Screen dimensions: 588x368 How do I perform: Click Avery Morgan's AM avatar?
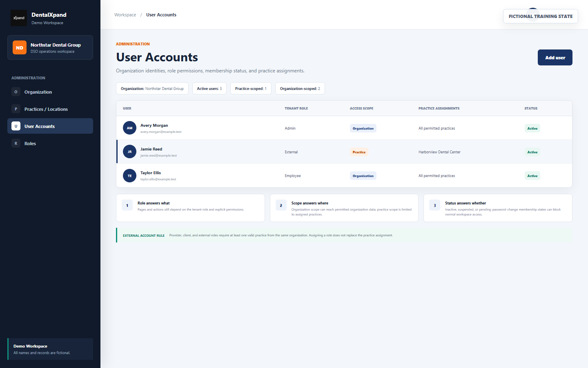[x=129, y=128]
